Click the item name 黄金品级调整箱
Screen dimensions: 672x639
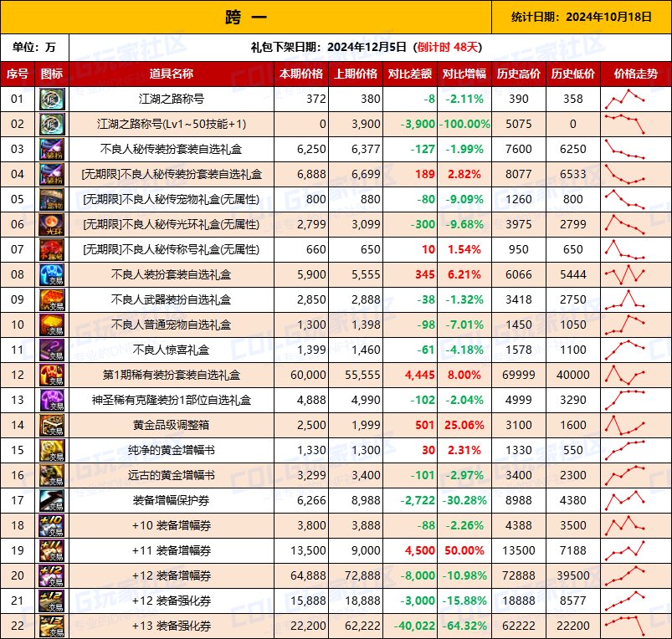[172, 425]
